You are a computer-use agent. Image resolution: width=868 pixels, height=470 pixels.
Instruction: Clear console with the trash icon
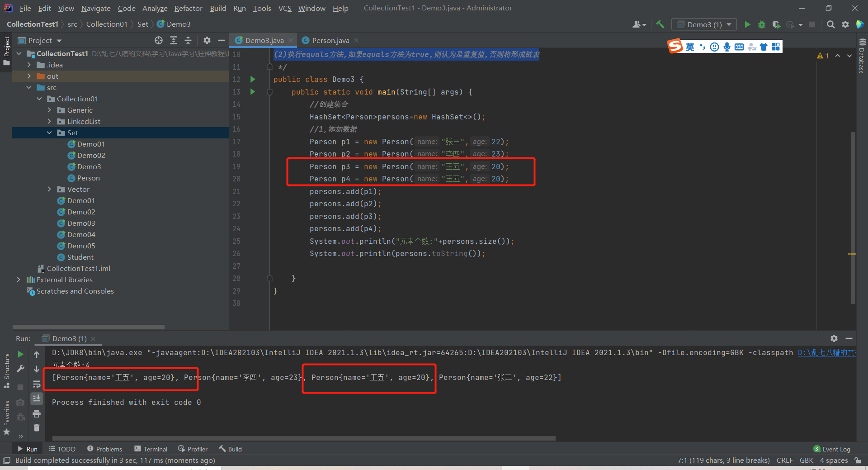click(x=37, y=427)
